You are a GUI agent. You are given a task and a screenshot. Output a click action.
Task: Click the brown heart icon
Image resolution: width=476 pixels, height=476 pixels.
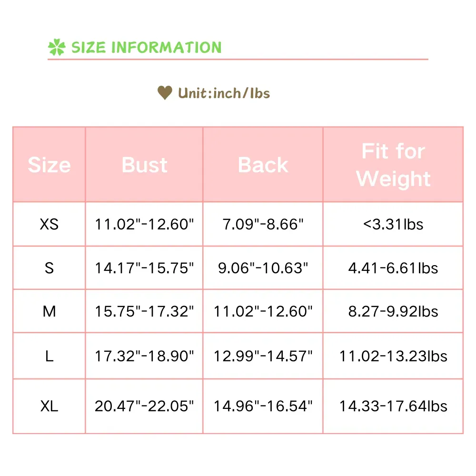165,92
